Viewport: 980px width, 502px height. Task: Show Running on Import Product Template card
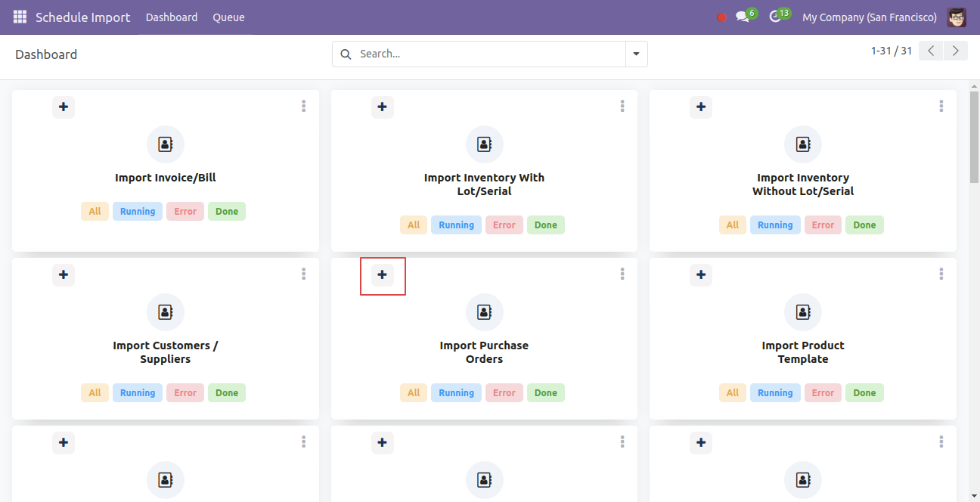click(x=776, y=393)
